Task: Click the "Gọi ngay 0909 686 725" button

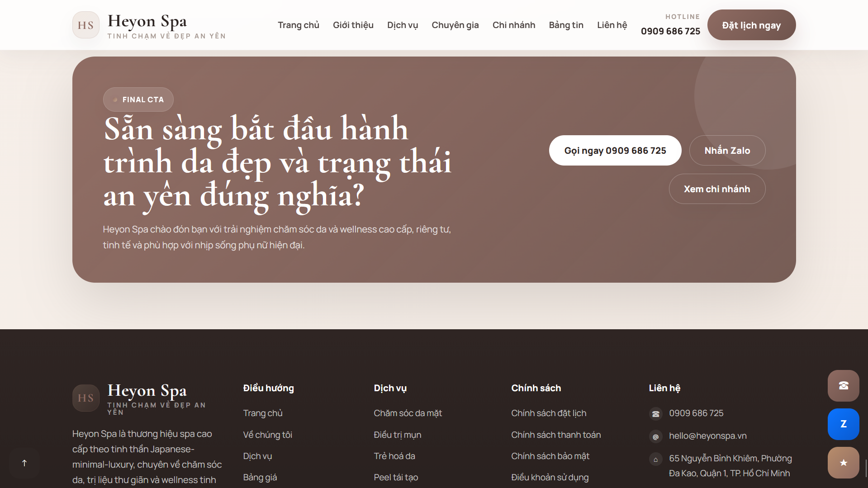Action: point(615,150)
